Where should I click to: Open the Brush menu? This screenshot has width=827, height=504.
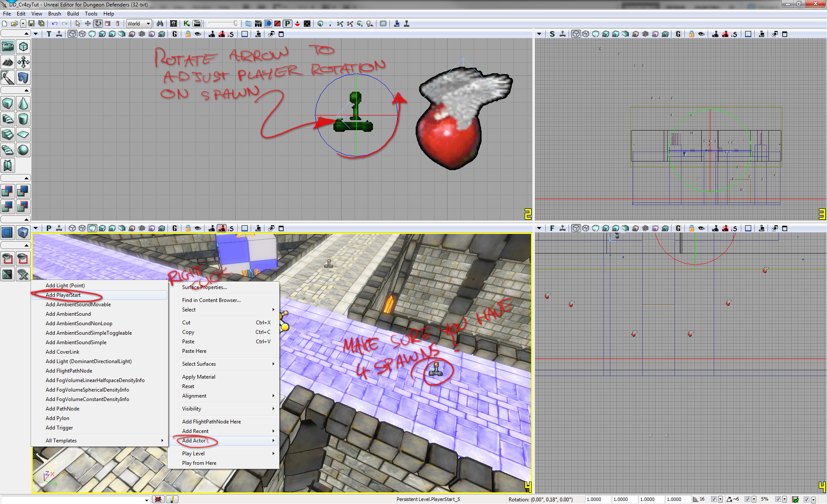(55, 14)
